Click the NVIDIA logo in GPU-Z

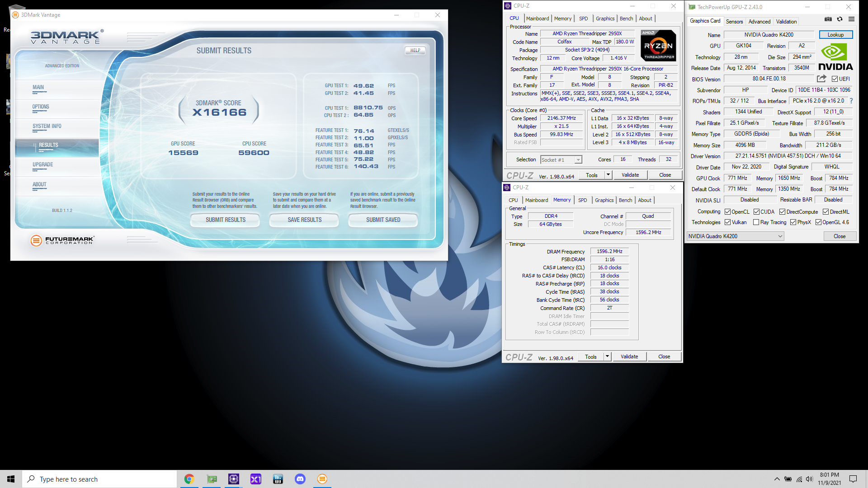pos(835,57)
